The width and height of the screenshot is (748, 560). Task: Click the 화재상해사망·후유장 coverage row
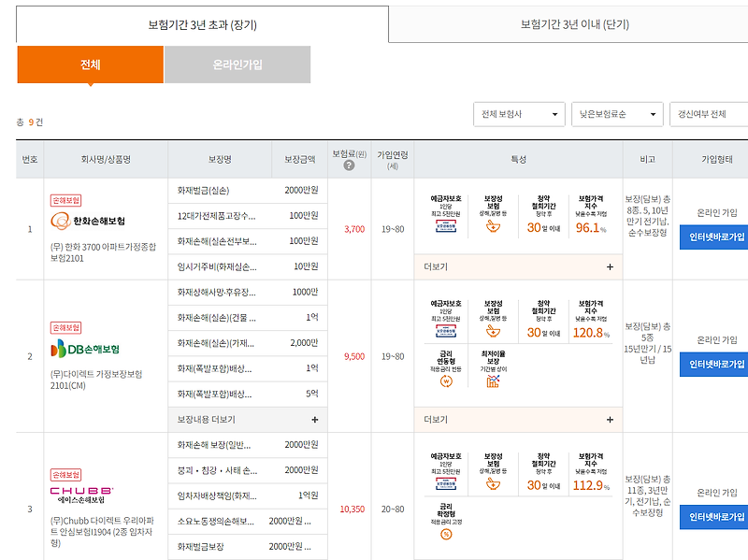coord(248,293)
